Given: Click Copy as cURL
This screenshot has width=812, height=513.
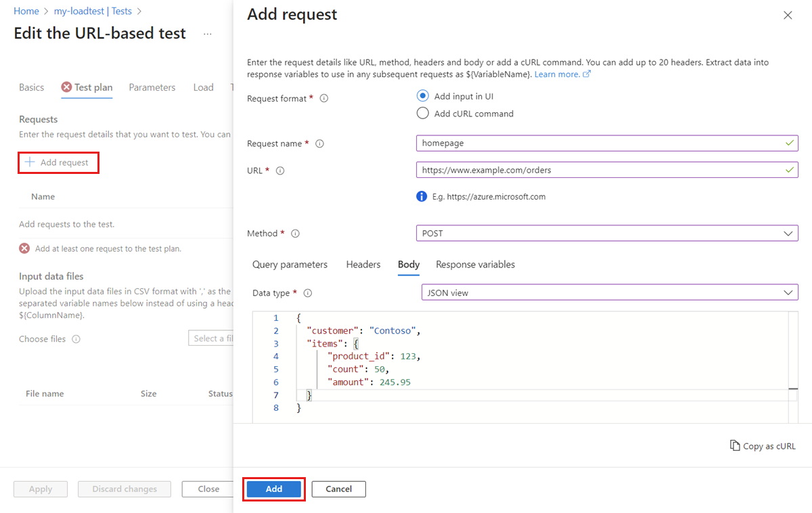Looking at the screenshot, I should 763,446.
